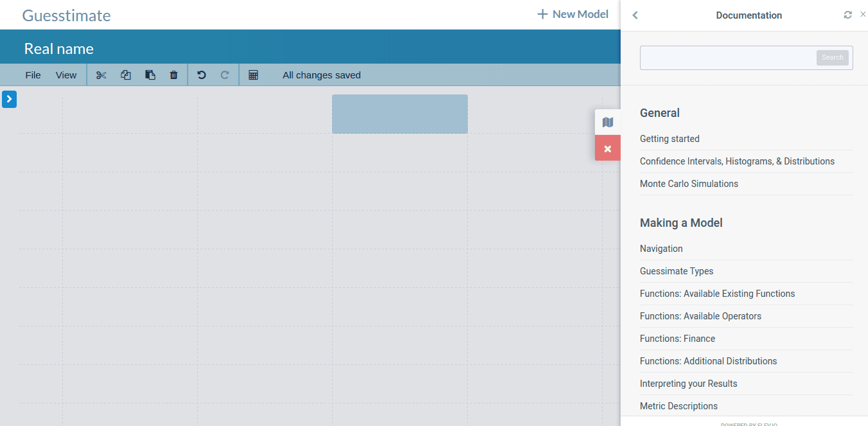Open the Getting started article
The width and height of the screenshot is (868, 426).
669,139
